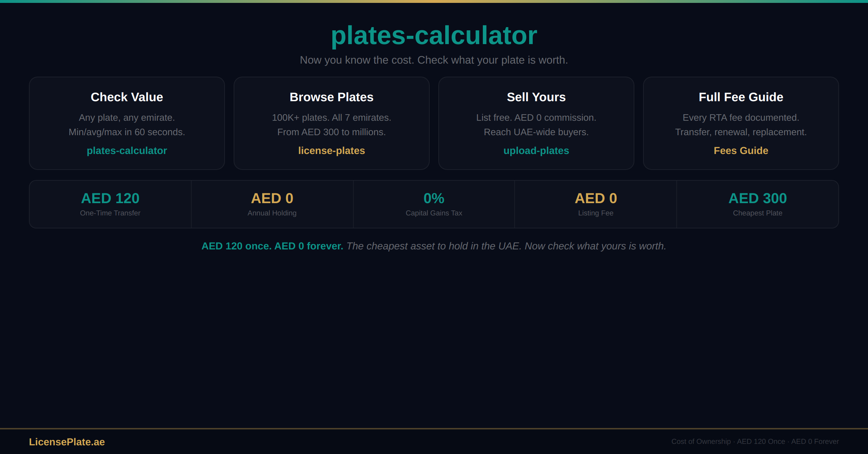The width and height of the screenshot is (868, 454).
Task: Select the Browse Plates card title
Action: (332, 97)
